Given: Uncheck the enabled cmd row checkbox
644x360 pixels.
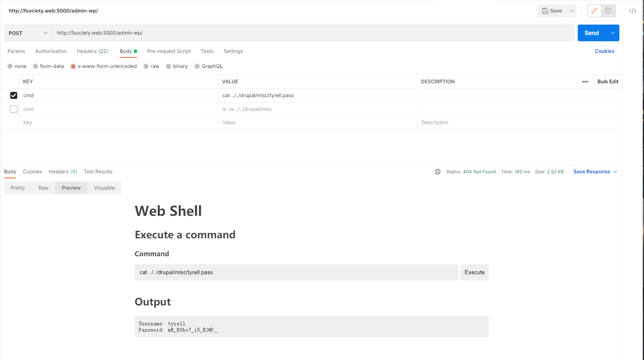Looking at the screenshot, I should coord(14,95).
